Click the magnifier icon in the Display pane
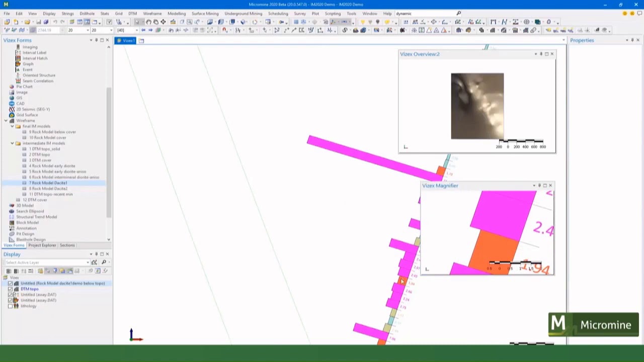The image size is (644, 362). pos(104,262)
